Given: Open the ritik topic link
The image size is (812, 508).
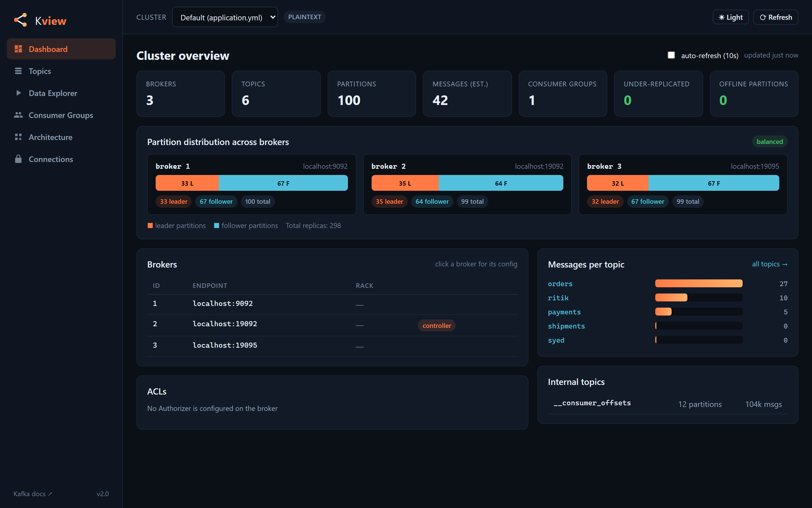Looking at the screenshot, I should 558,298.
